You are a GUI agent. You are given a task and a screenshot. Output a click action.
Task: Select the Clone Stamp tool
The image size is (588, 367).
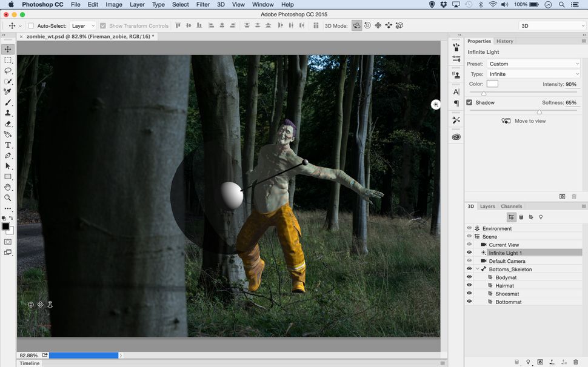pyautogui.click(x=8, y=114)
